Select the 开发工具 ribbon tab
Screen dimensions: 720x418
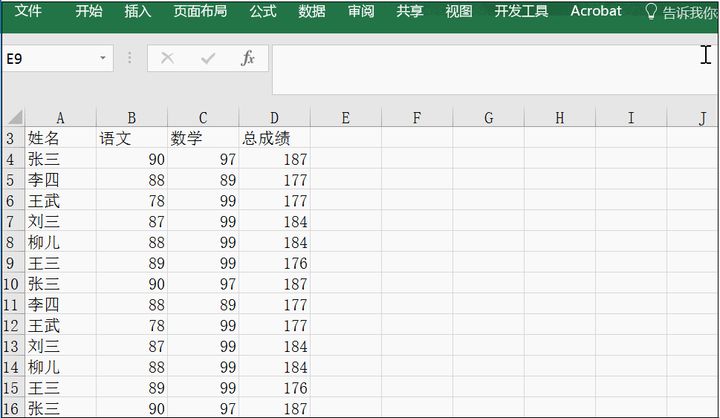coord(521,12)
